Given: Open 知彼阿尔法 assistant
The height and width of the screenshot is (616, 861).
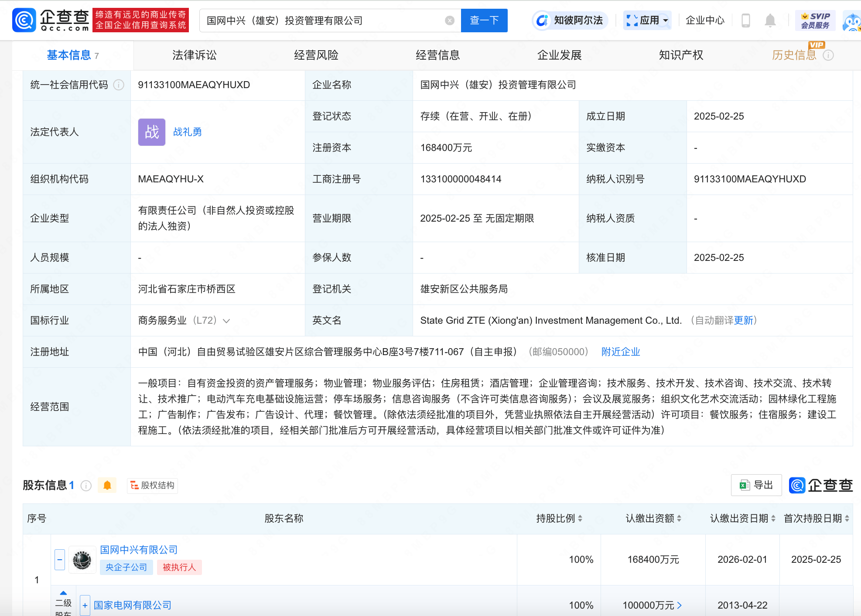Looking at the screenshot, I should tap(570, 21).
